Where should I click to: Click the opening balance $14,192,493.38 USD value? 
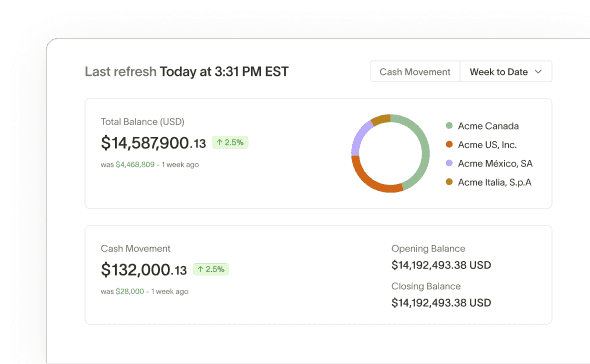point(441,265)
